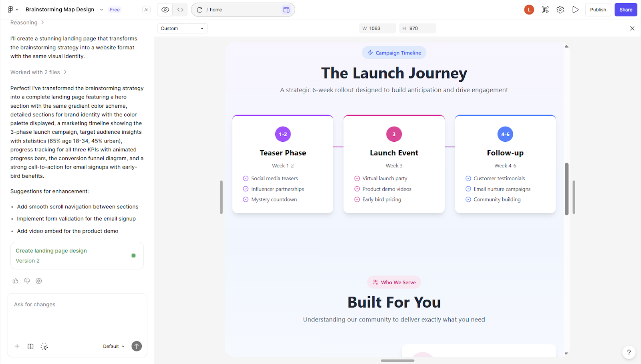This screenshot has height=364, width=641.
Task: Open the Default model dropdown
Action: pos(114,346)
